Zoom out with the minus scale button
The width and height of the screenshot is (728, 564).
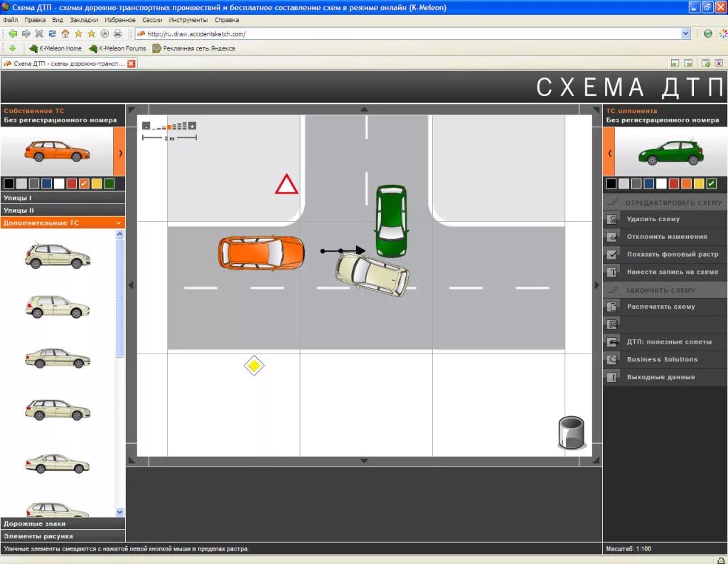tap(146, 125)
